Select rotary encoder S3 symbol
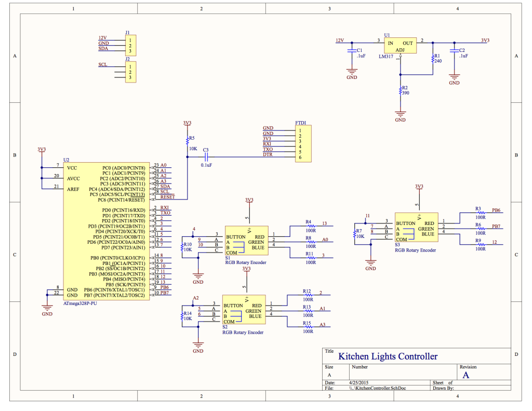Viewport: 532px width, 411px height. pyautogui.click(x=416, y=227)
